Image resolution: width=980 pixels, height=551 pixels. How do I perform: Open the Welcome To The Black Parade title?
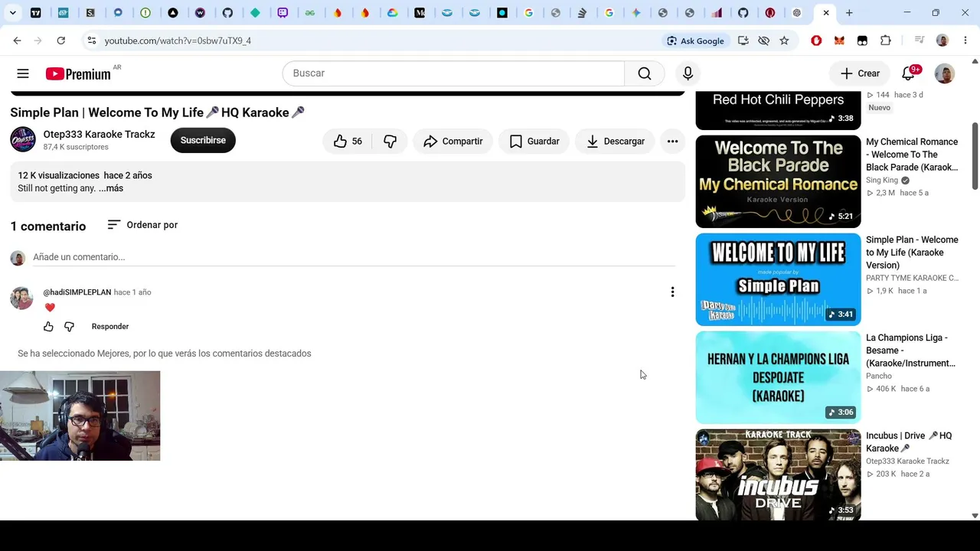912,155
